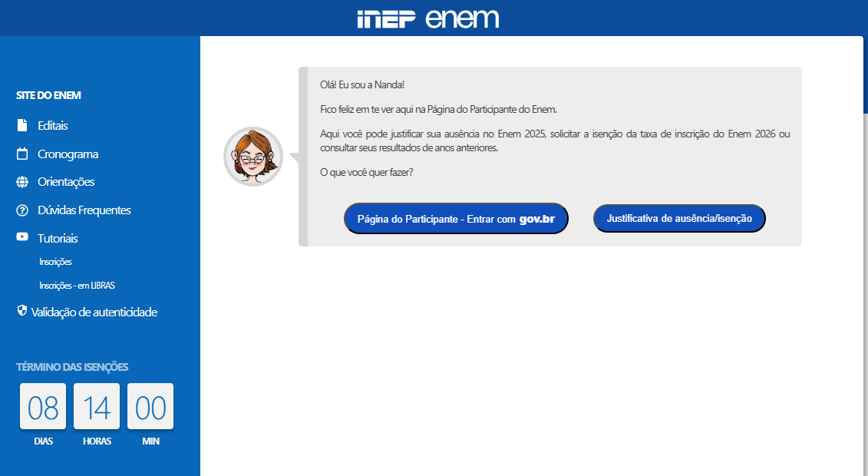The image size is (868, 476).
Task: Click the Tutoriais YouTube play icon
Action: (22, 237)
